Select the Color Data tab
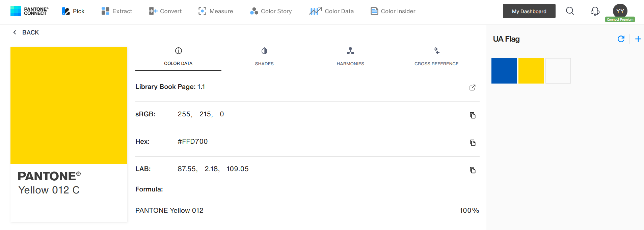644x230 pixels. tap(178, 57)
